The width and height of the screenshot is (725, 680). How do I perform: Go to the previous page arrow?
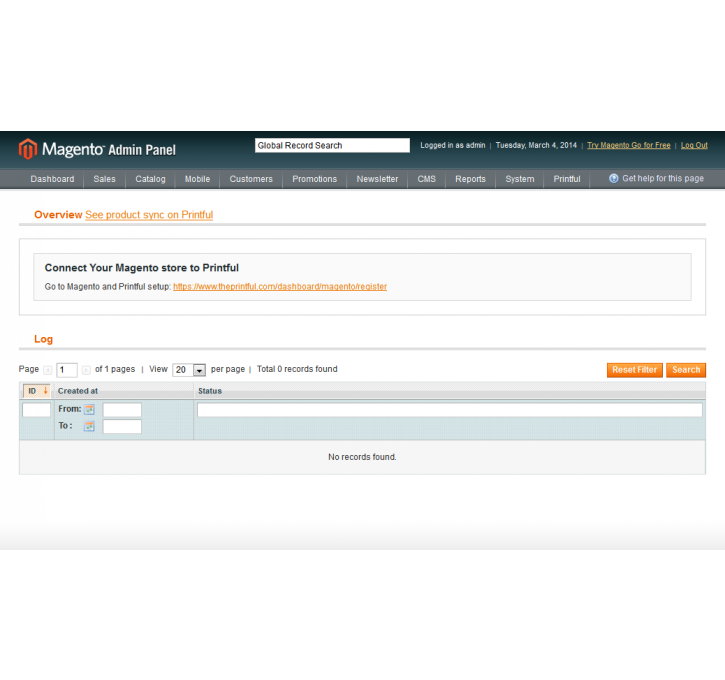[x=48, y=370]
